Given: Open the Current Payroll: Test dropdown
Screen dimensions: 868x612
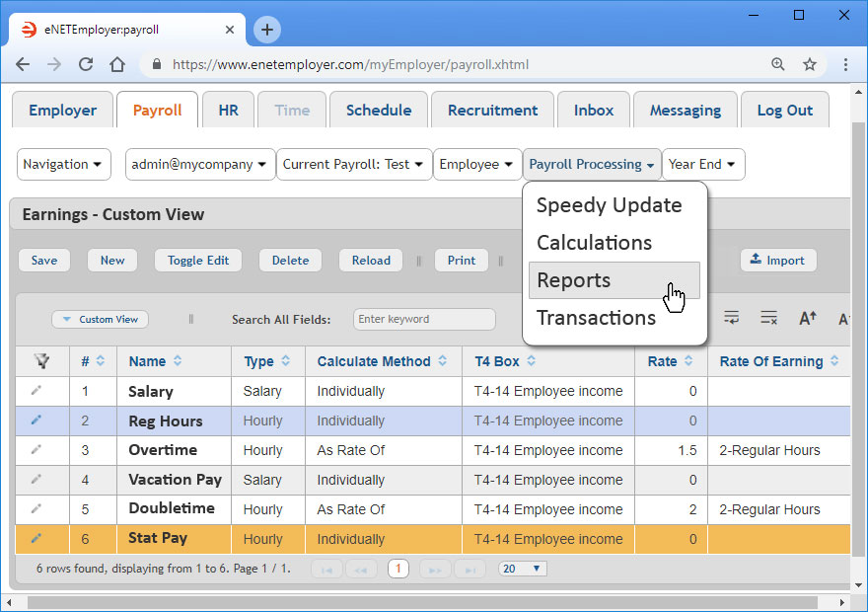Looking at the screenshot, I should pos(354,165).
